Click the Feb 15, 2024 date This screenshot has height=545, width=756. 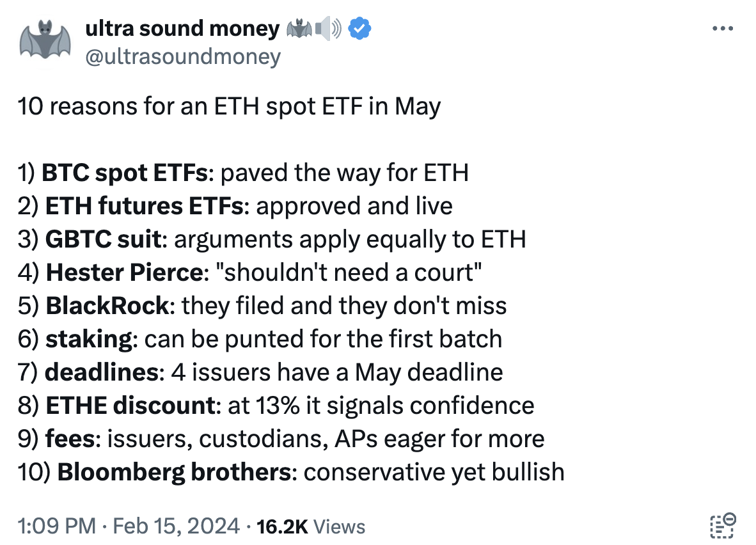pos(176,526)
